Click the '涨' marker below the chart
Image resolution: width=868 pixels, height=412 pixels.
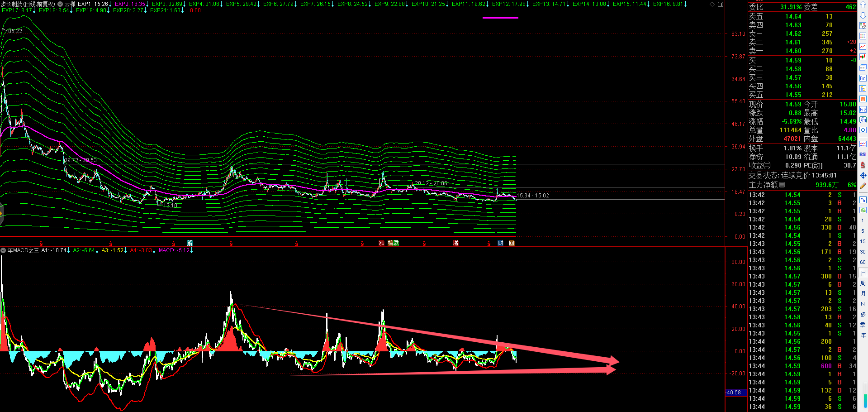pyautogui.click(x=381, y=243)
